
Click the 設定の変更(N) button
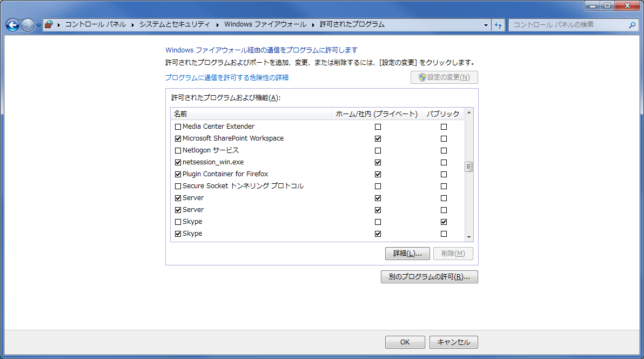pyautogui.click(x=445, y=77)
